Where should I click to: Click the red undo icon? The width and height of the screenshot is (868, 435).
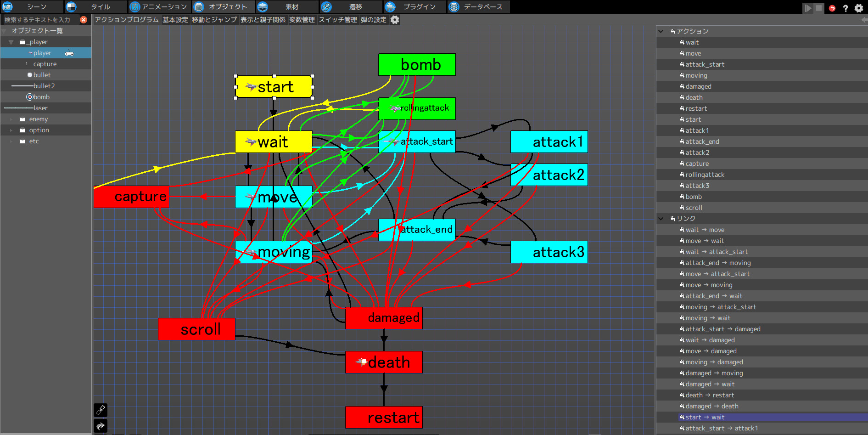832,8
